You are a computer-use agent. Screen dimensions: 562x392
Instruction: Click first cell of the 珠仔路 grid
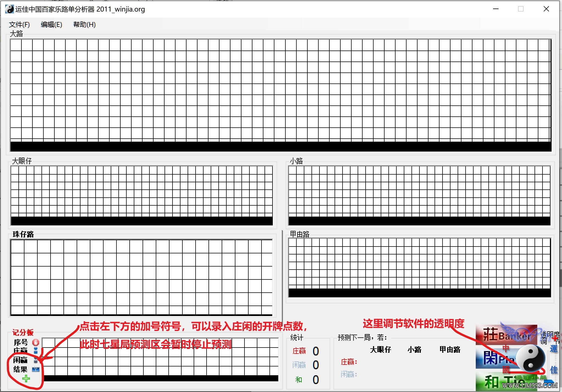(18, 247)
